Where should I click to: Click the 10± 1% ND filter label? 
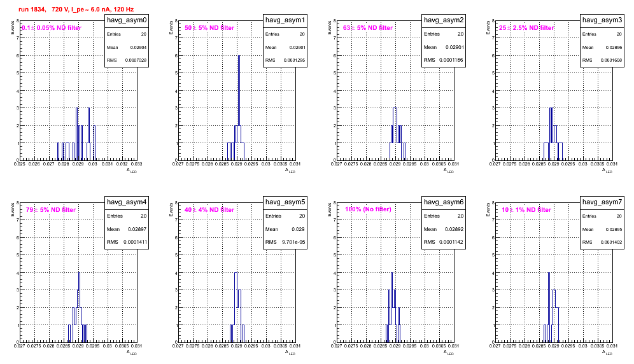point(526,210)
